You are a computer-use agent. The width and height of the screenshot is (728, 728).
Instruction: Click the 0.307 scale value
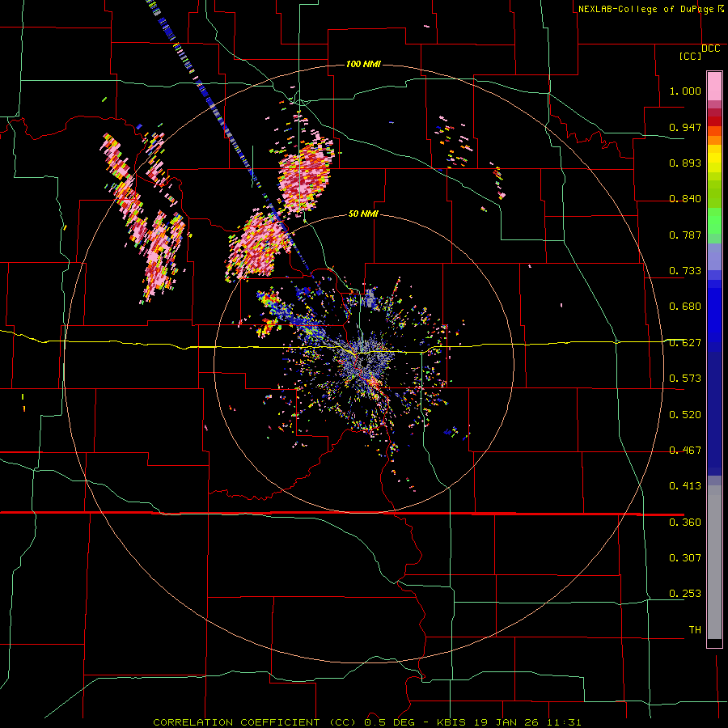[x=685, y=558]
